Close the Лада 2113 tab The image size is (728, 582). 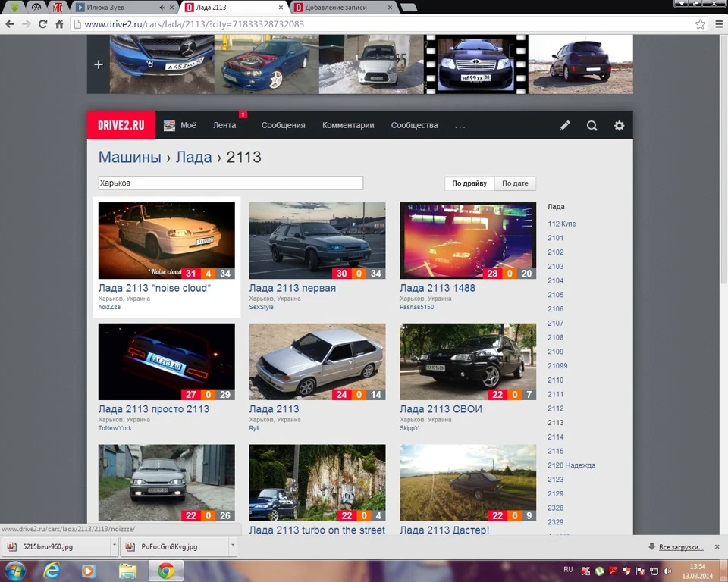point(281,8)
